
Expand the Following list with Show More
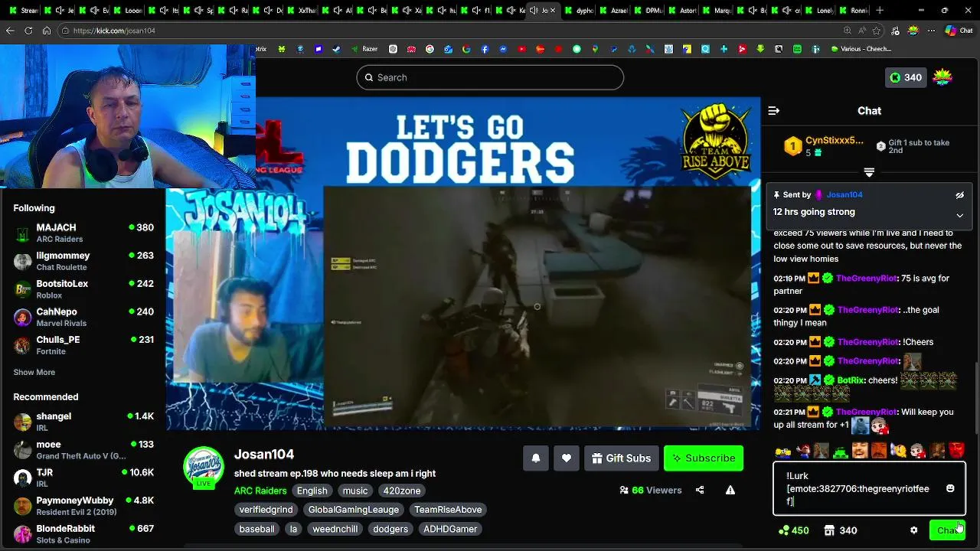pos(34,372)
